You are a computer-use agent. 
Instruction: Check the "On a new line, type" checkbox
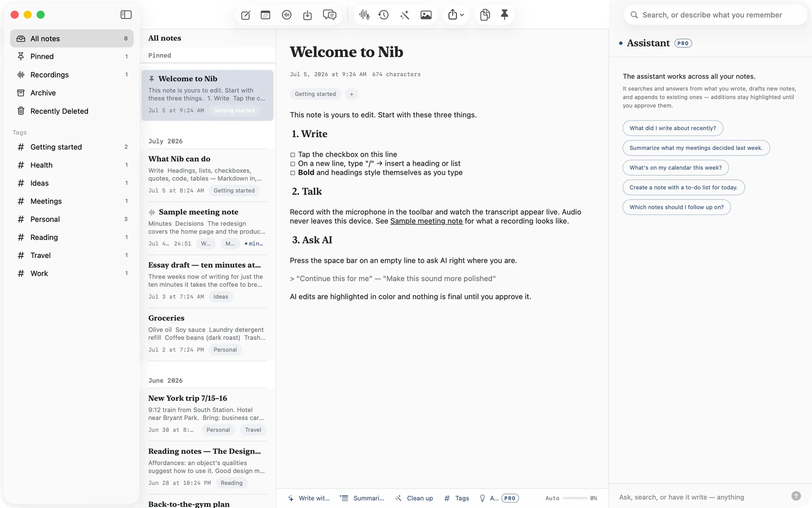[293, 164]
